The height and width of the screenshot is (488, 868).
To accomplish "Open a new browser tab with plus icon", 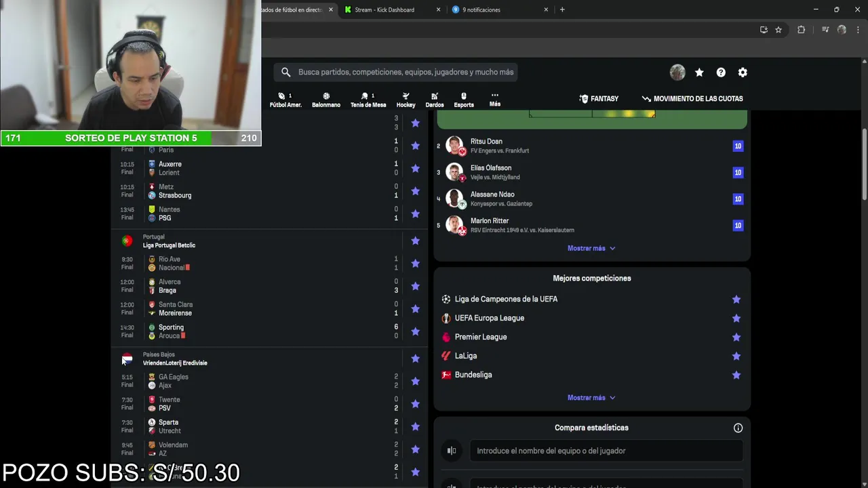I will click(562, 9).
